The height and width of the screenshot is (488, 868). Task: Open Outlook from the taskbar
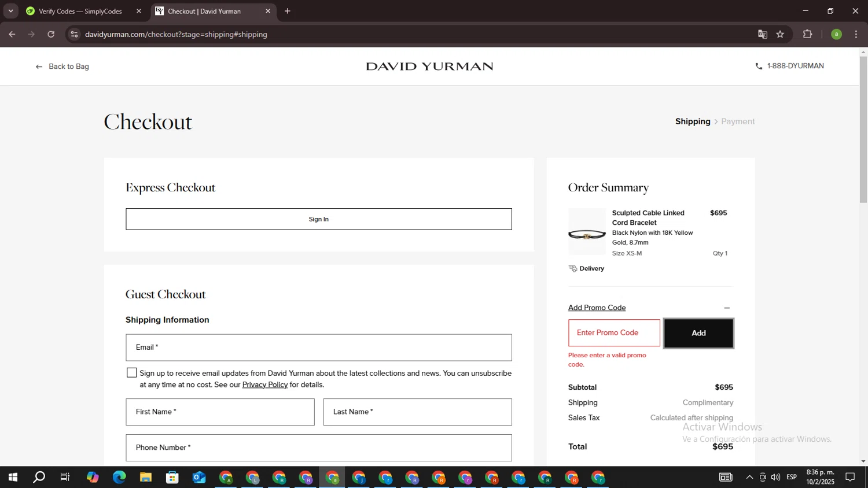tap(199, 478)
